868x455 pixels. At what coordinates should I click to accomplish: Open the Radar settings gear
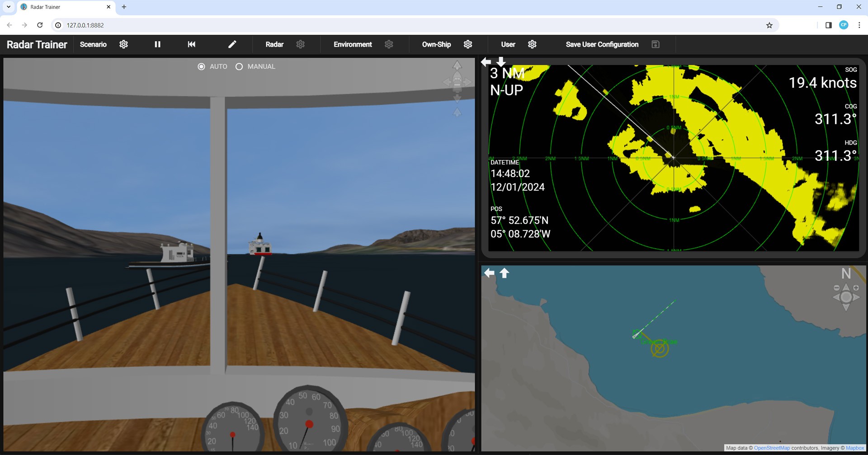(300, 44)
